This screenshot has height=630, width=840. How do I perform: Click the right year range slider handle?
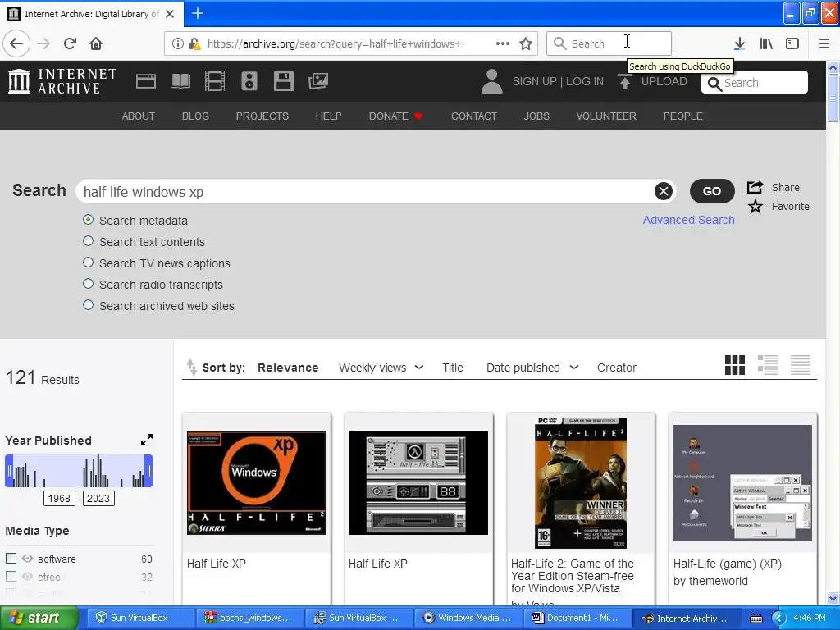pos(148,471)
